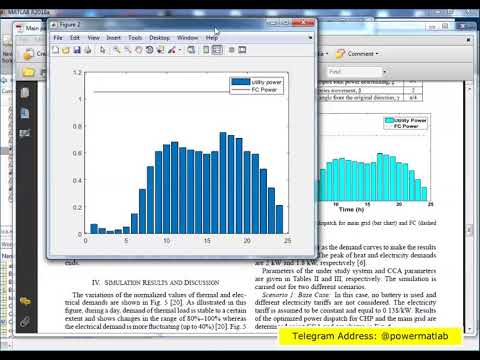The height and width of the screenshot is (360, 480).
Task: Open signatures panel icon in PDF sidebar
Action: (x=25, y=133)
